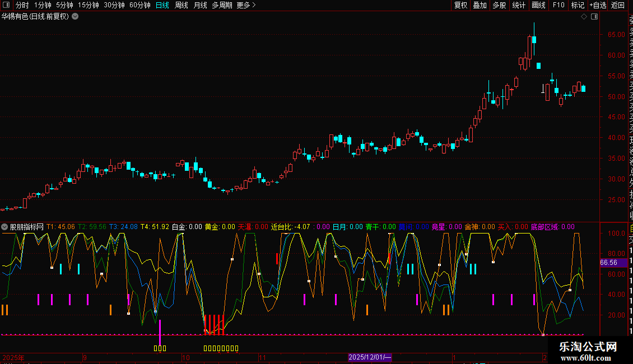Image resolution: width=633 pixels, height=364 pixels.
Task: Open the 多周期 multi-period view
Action: (222, 5)
